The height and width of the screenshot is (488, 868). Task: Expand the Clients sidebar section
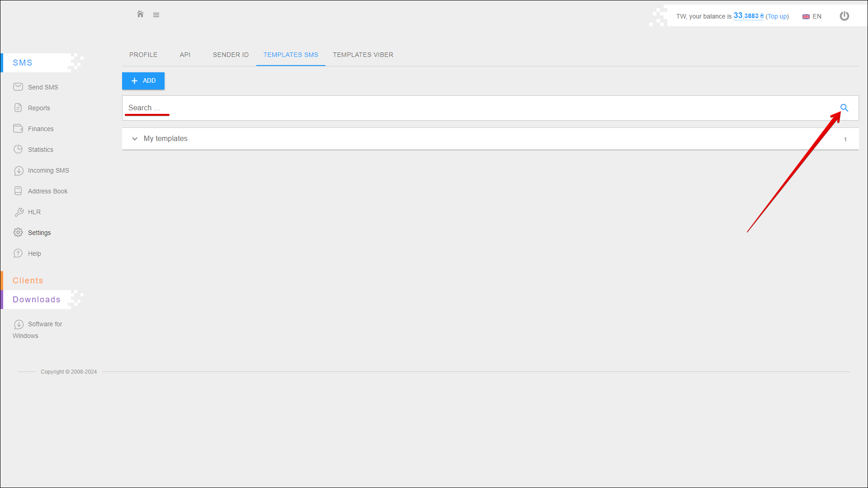[28, 281]
